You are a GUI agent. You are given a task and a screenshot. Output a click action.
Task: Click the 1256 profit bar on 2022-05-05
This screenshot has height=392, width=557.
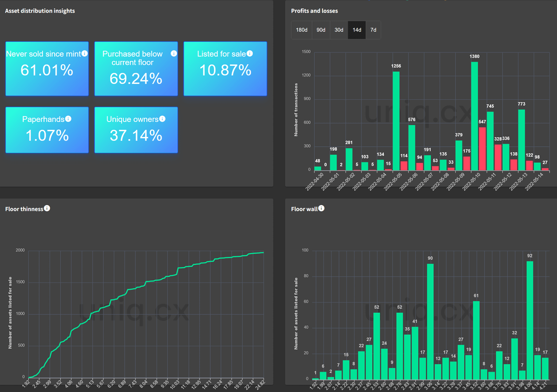pos(396,121)
